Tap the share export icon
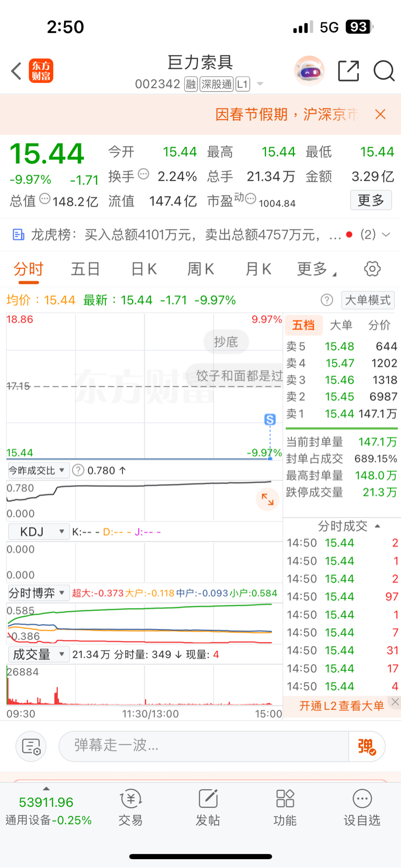 coord(348,71)
